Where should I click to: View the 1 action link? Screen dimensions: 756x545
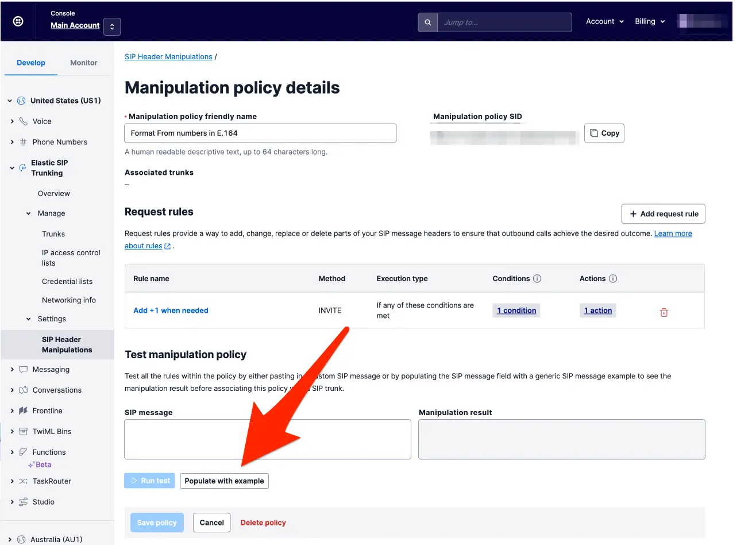tap(598, 310)
